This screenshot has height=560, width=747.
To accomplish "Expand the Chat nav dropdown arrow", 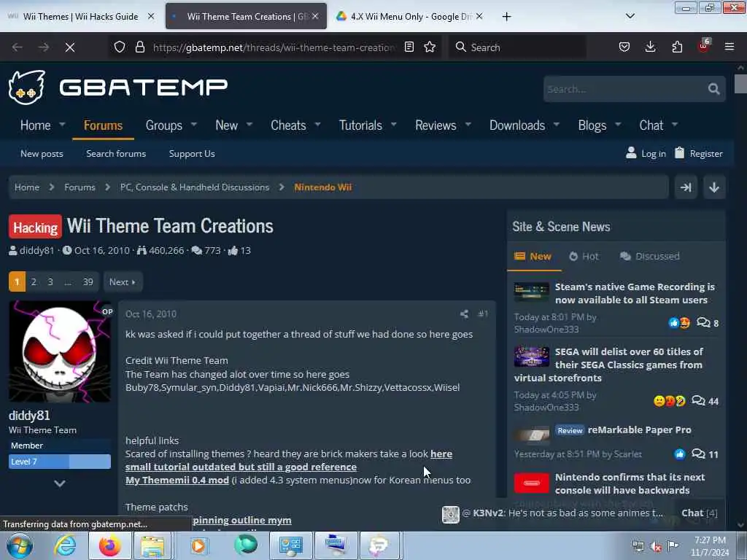I will pyautogui.click(x=675, y=125).
